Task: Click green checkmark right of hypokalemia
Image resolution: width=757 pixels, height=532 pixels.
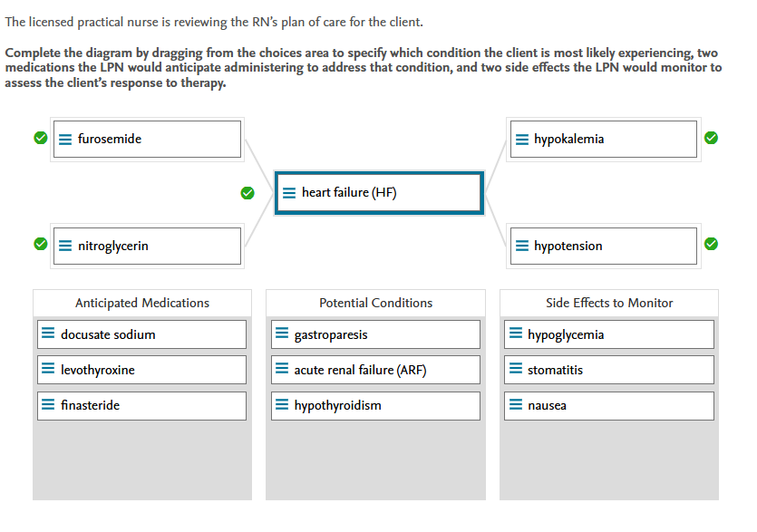Action: point(712,139)
